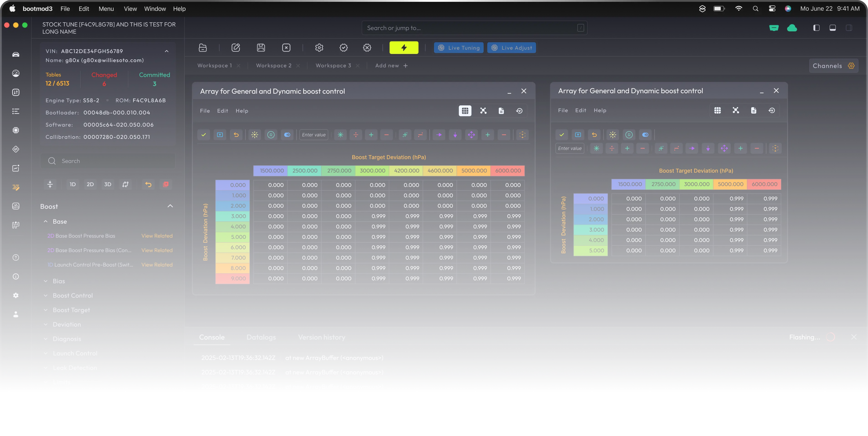The image size is (868, 436).
Task: Collapse the VIN info card chevron
Action: (166, 51)
